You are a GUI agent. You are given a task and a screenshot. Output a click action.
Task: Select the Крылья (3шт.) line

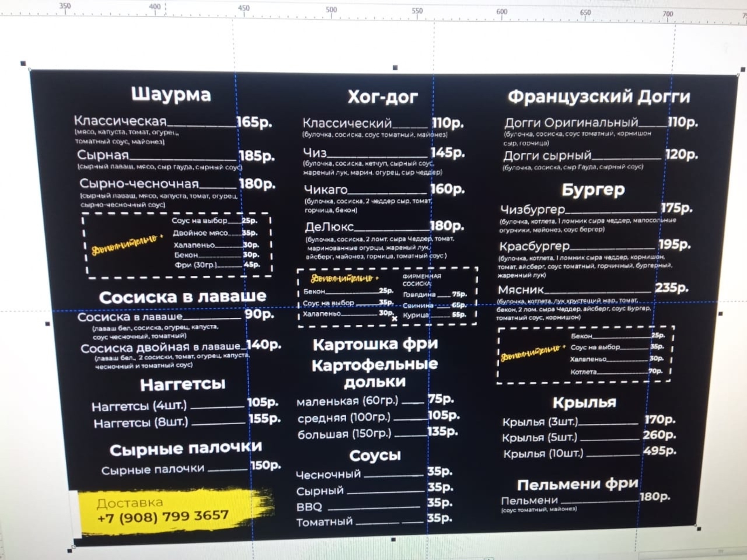coord(589,421)
